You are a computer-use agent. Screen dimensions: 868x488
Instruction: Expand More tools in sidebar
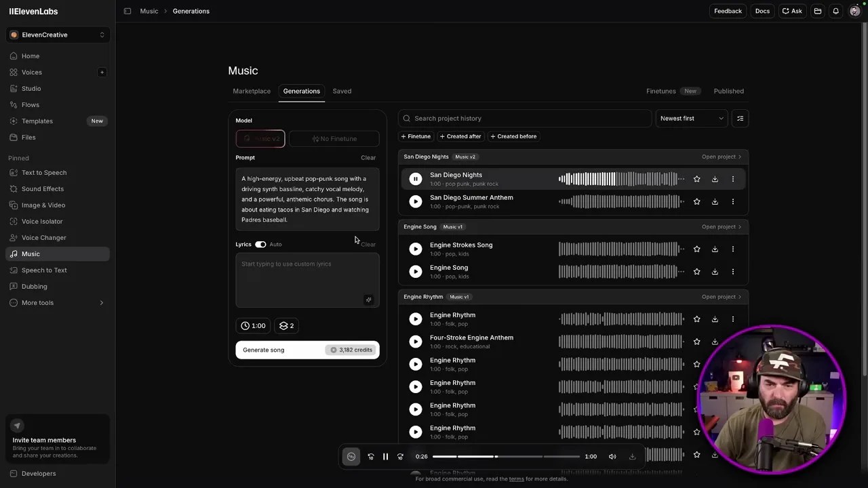point(57,303)
